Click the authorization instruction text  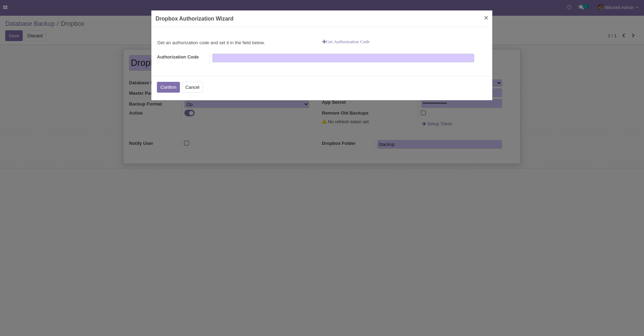(211, 43)
